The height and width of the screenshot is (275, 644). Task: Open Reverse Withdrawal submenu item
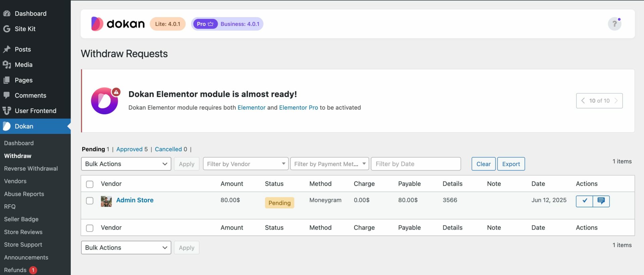[31, 168]
